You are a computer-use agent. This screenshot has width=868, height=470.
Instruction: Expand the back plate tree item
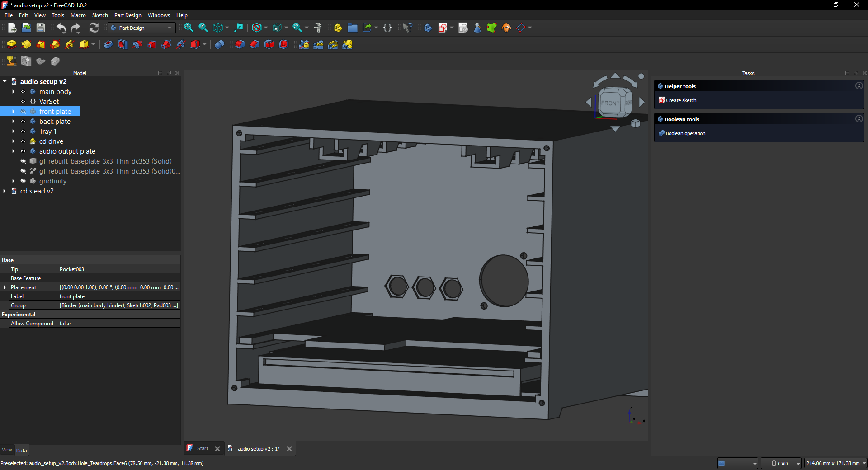[14, 122]
